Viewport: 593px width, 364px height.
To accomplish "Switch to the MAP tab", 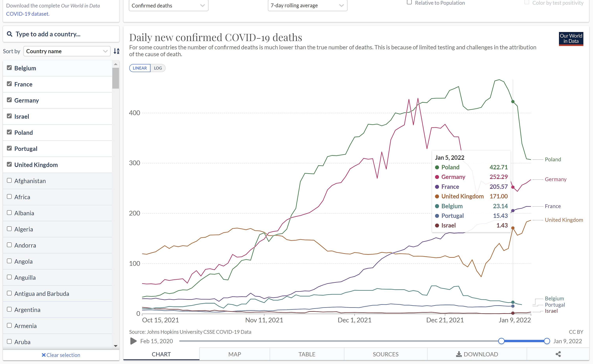I will click(235, 354).
